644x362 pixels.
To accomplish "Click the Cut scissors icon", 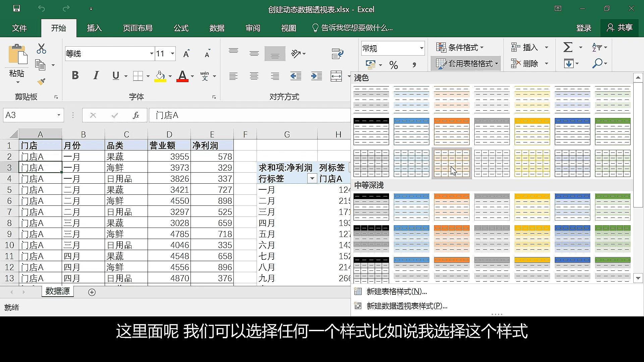I will coord(41,49).
